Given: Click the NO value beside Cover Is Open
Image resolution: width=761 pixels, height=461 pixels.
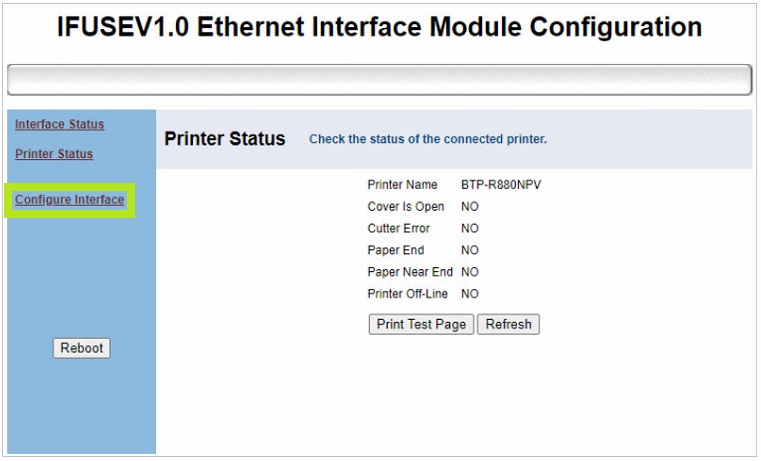Looking at the screenshot, I should (470, 207).
